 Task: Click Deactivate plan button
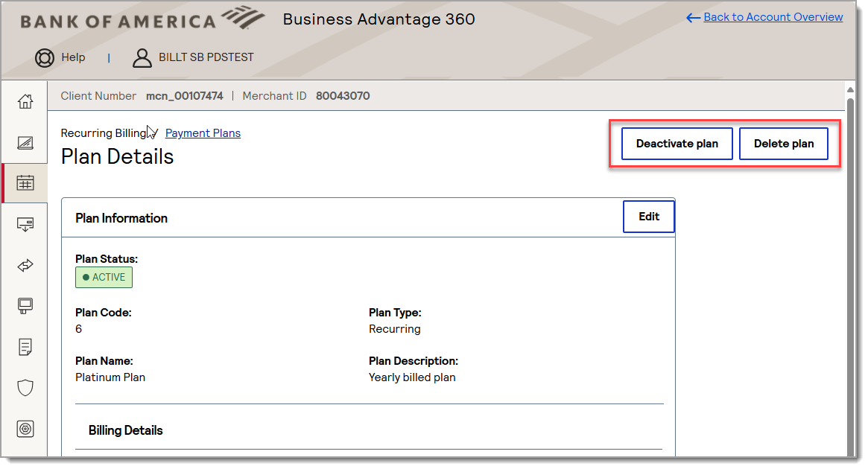pos(677,144)
